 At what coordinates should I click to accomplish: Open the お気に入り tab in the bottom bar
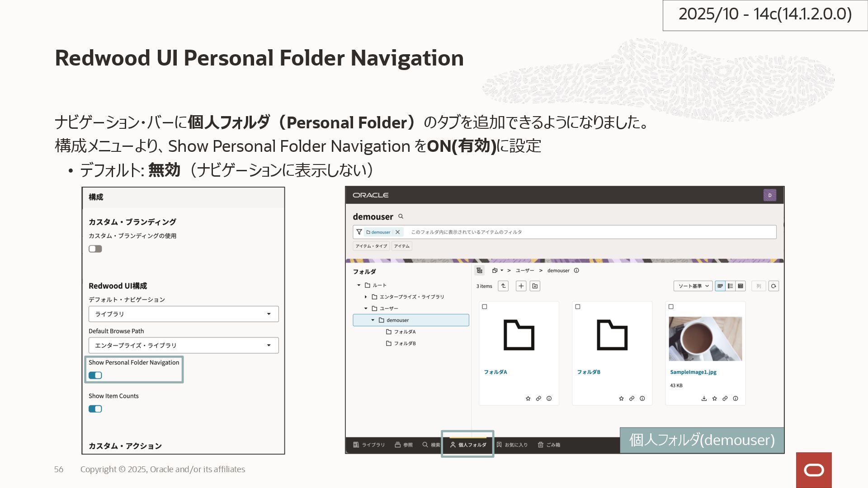click(x=512, y=445)
